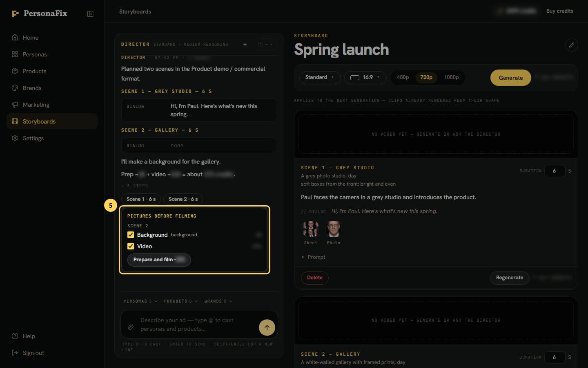Go to Marketing page
The image size is (588, 368).
coord(52,105)
